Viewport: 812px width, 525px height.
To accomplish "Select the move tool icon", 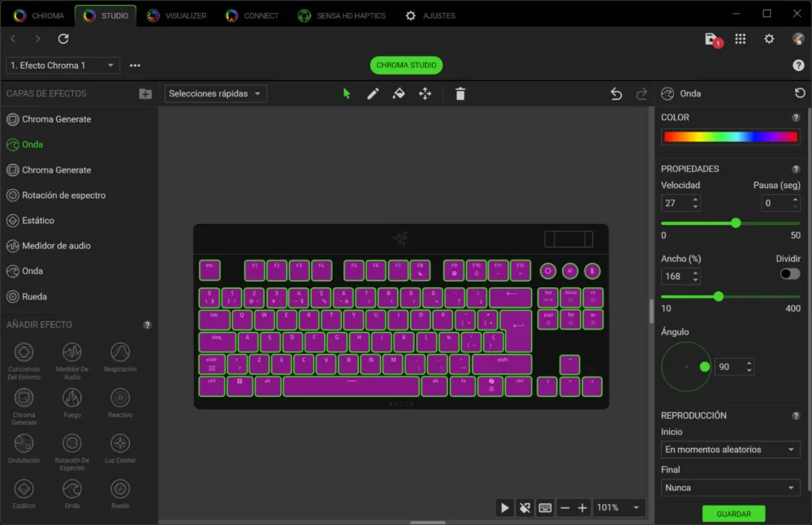I will coord(425,93).
